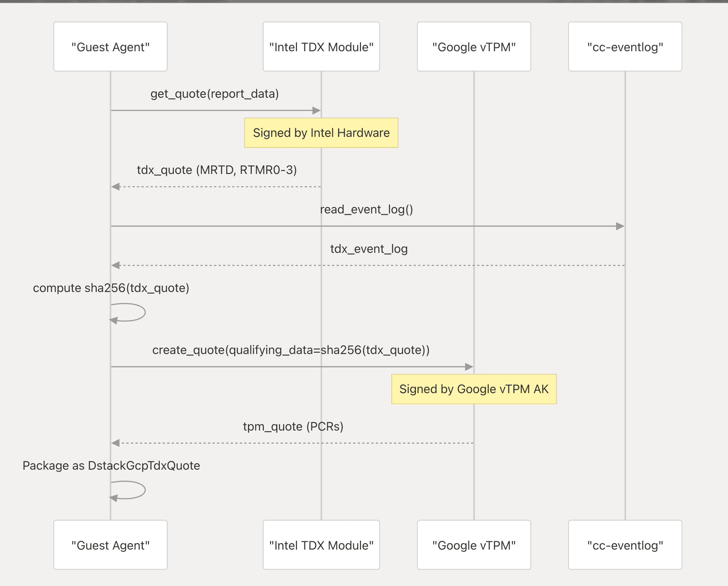728x586 pixels.
Task: Select the bottom "cc-eventlog" box
Action: pyautogui.click(x=625, y=545)
